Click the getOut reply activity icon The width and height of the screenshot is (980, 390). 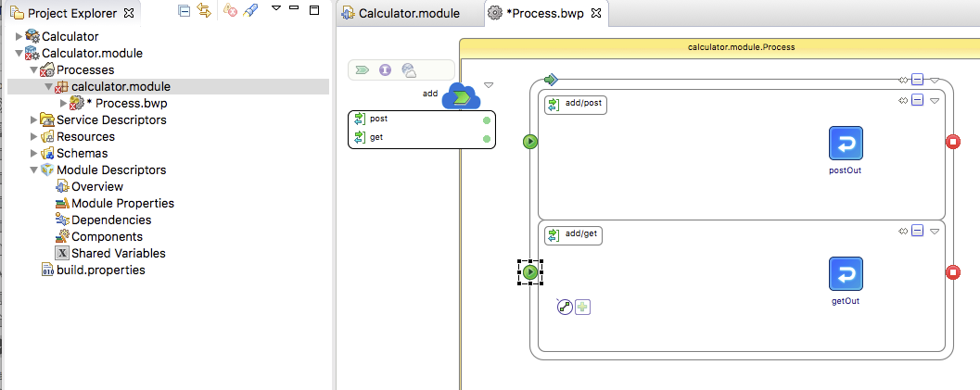(846, 274)
